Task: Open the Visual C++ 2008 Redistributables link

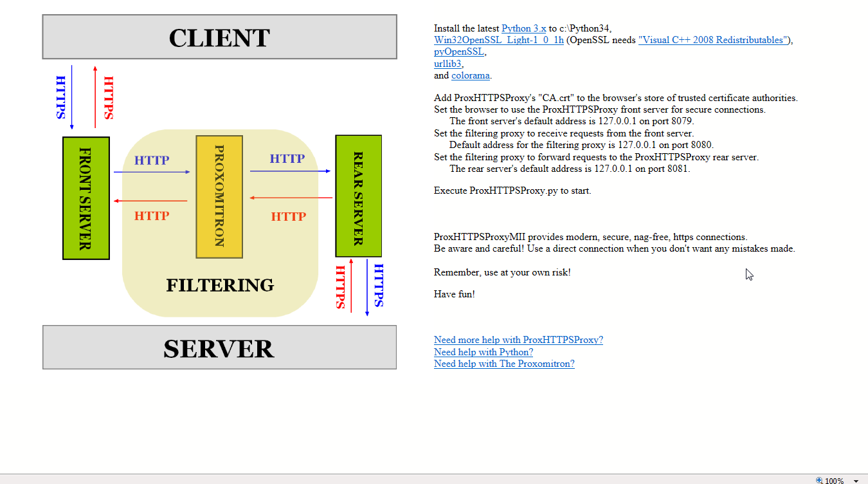Action: coord(714,40)
